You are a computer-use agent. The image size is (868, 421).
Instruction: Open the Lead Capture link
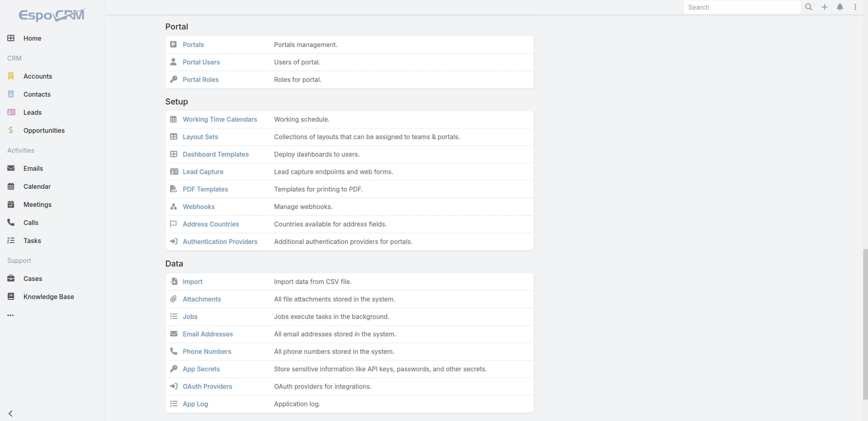(203, 172)
